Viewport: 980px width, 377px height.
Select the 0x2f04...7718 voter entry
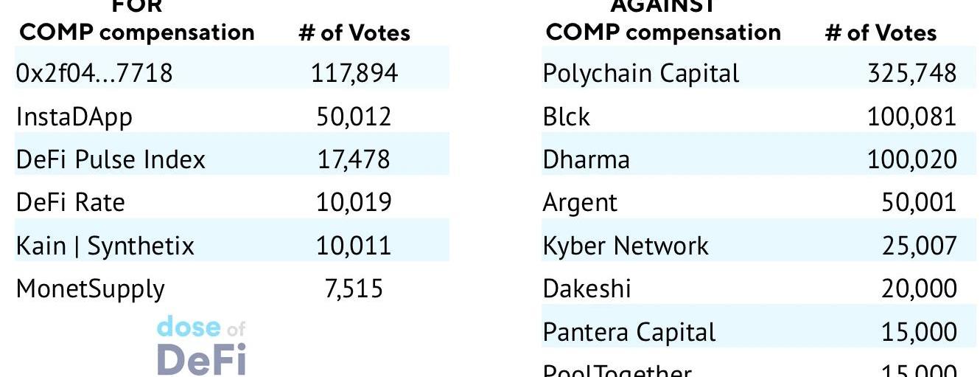[x=94, y=73]
